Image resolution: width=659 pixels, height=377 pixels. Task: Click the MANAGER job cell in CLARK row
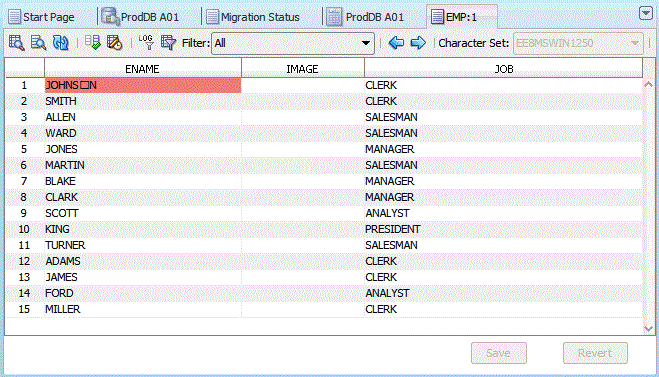[x=503, y=197]
